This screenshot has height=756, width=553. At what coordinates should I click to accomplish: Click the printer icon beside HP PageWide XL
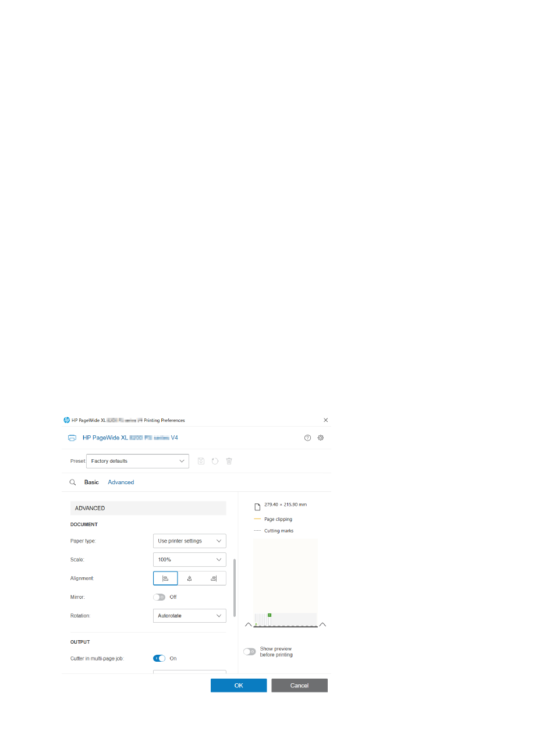click(x=72, y=438)
